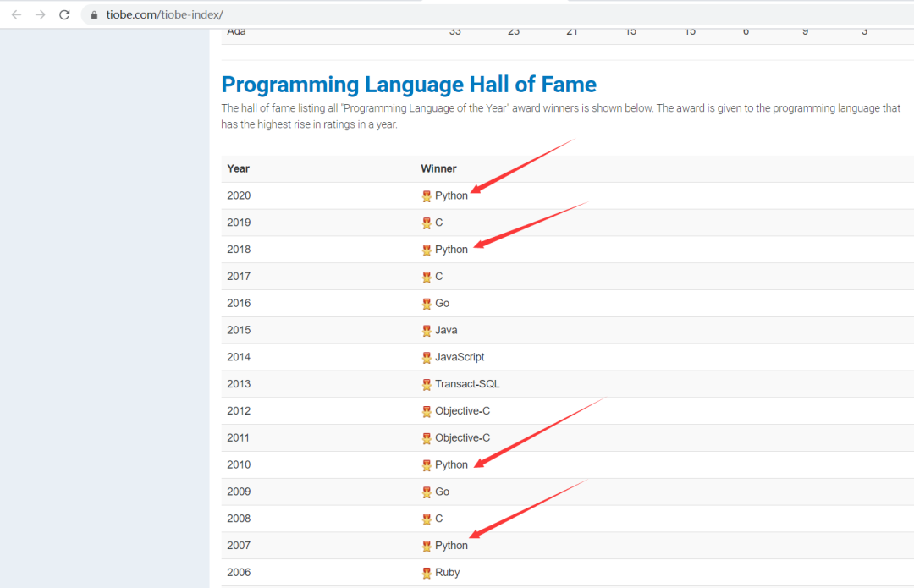Select Python winner text for 2020

[x=451, y=195]
